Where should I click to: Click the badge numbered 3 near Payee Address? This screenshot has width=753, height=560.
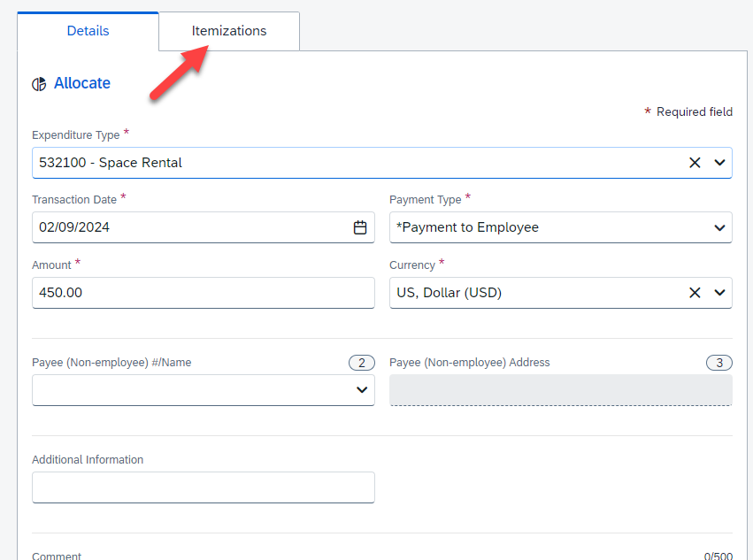coord(718,363)
